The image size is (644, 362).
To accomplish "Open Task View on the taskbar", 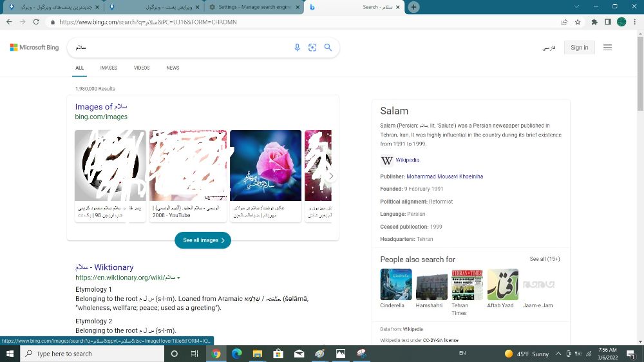I will click(x=194, y=354).
